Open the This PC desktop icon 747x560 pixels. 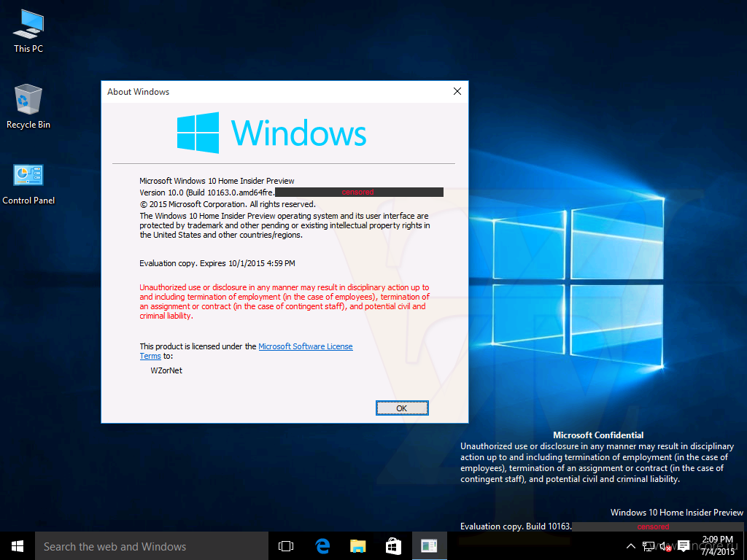[28, 31]
